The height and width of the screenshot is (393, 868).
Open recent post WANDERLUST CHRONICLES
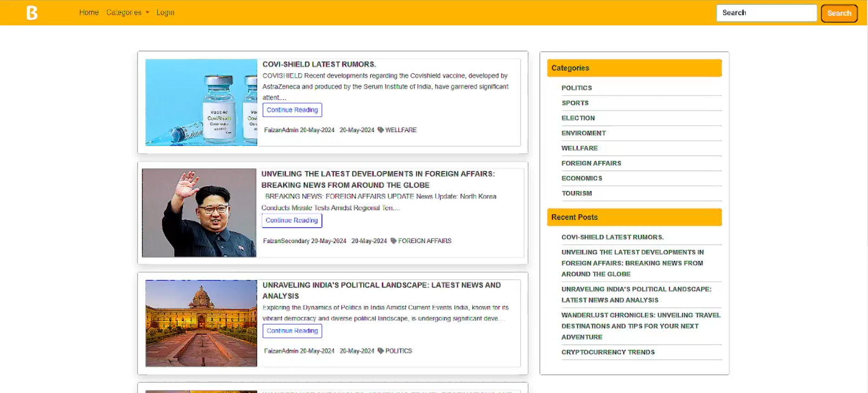[x=641, y=326]
